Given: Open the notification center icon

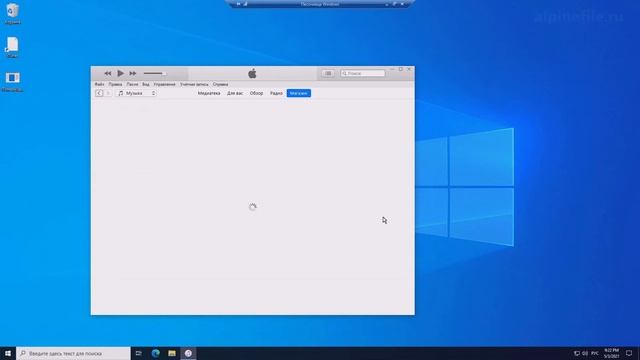Looking at the screenshot, I should point(629,353).
